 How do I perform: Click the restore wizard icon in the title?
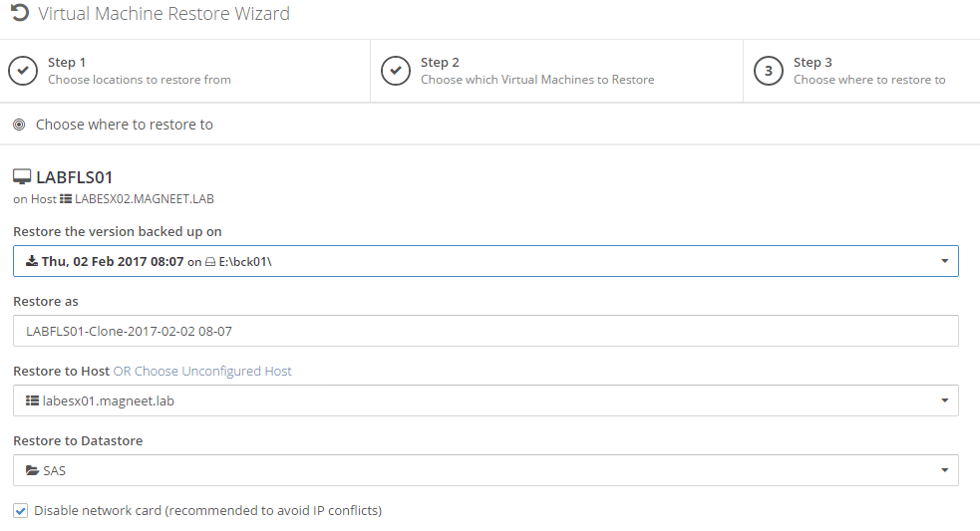click(19, 14)
